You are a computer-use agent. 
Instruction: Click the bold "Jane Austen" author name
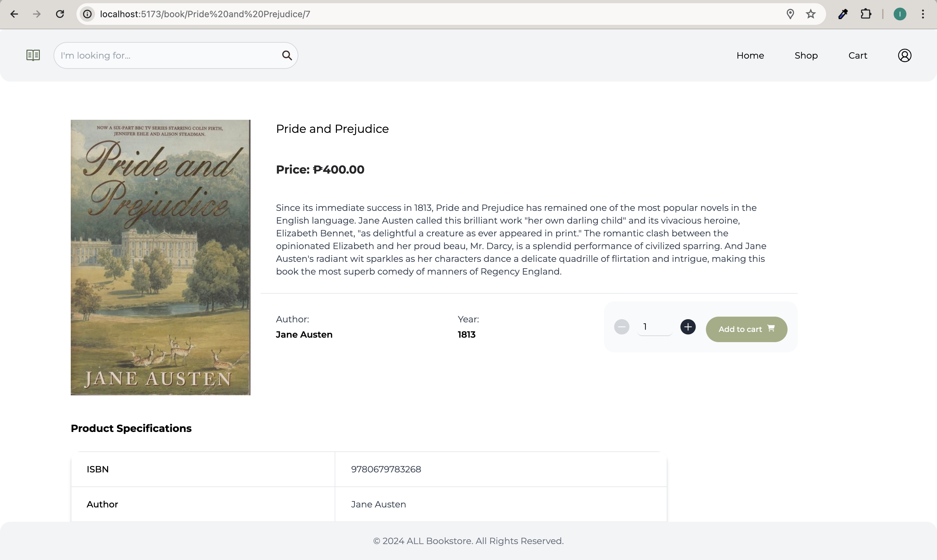(304, 335)
